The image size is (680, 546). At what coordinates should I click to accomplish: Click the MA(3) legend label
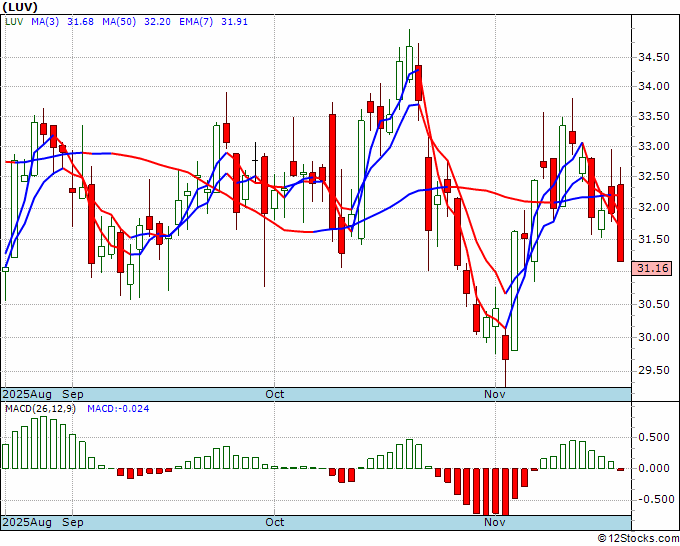[45, 22]
